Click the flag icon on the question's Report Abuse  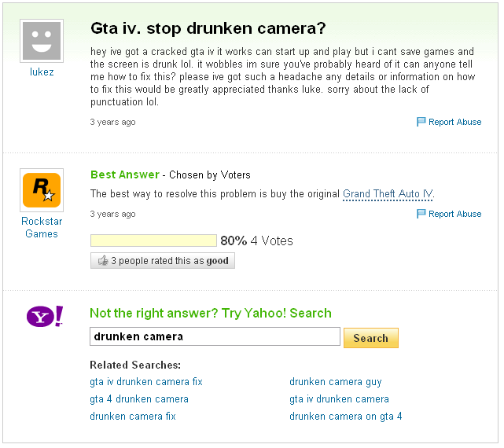tap(421, 122)
